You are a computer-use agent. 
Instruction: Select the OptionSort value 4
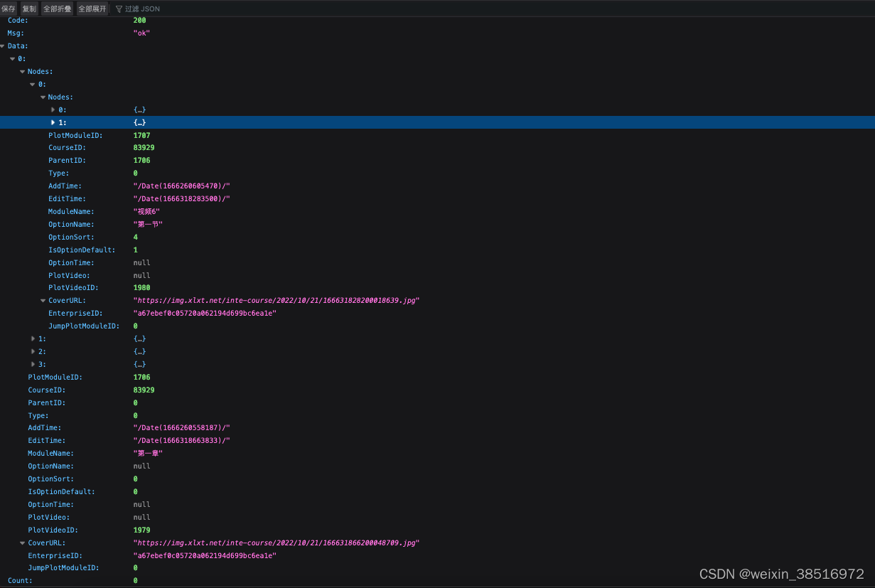[135, 237]
